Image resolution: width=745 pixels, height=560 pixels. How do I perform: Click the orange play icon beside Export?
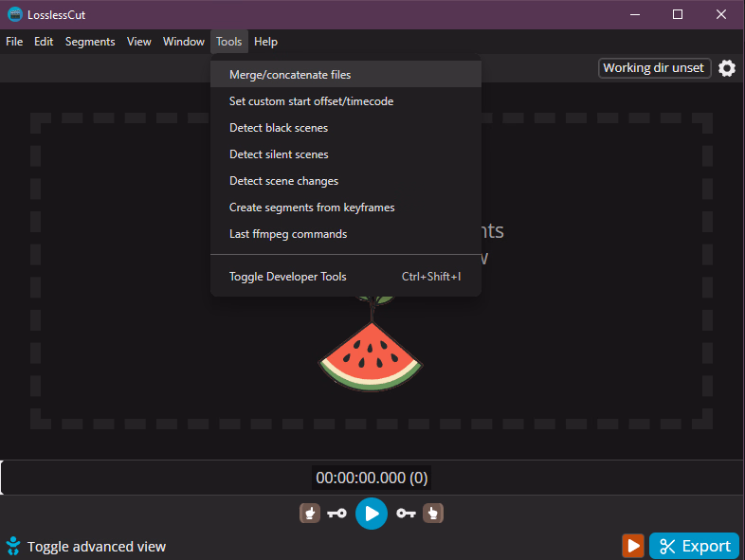[632, 546]
